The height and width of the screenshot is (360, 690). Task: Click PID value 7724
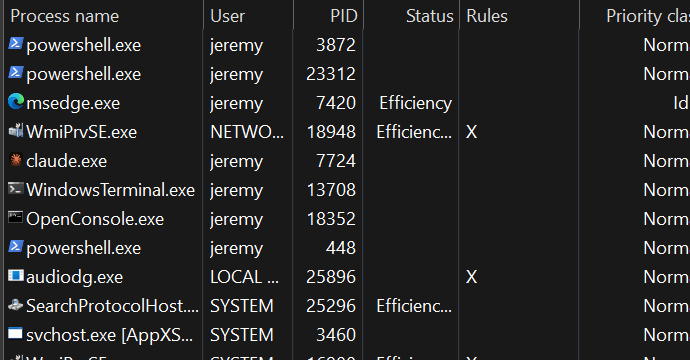pos(336,161)
